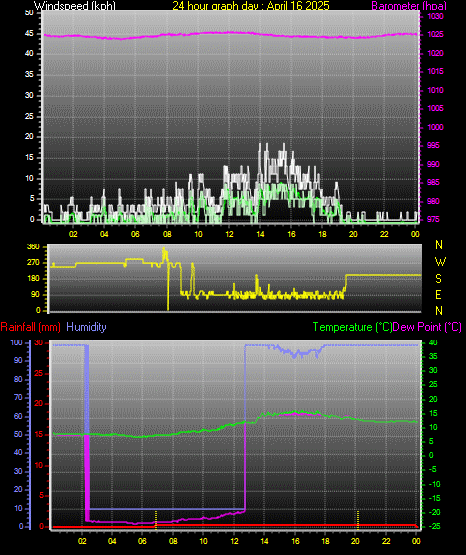Viewport: 466px width, 555px height.
Task: Select the "Humidity" legend label
Action: pos(86,327)
